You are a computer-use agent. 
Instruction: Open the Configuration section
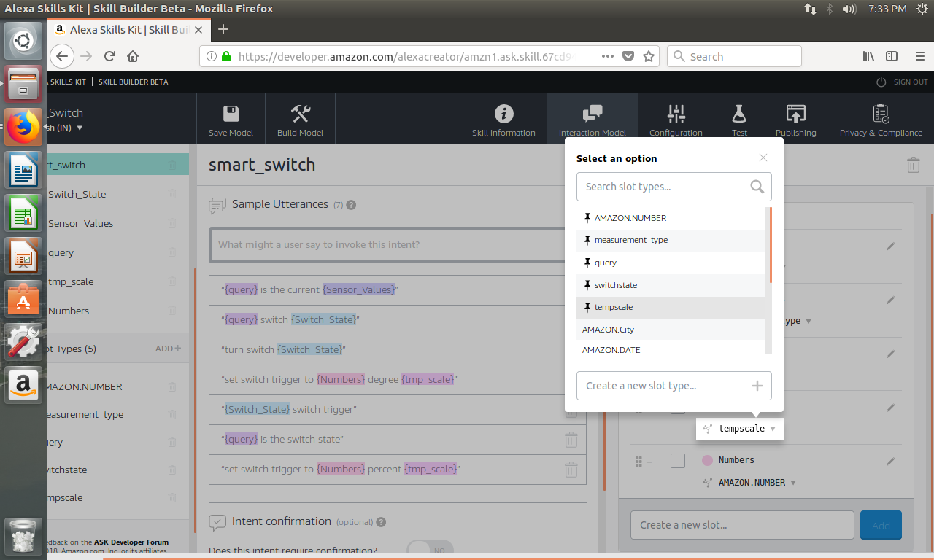click(676, 121)
